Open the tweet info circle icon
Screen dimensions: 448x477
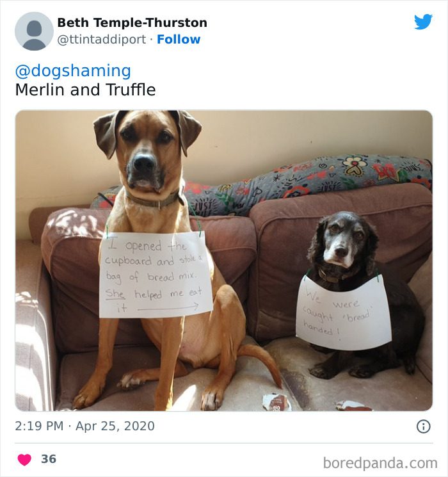click(x=424, y=426)
